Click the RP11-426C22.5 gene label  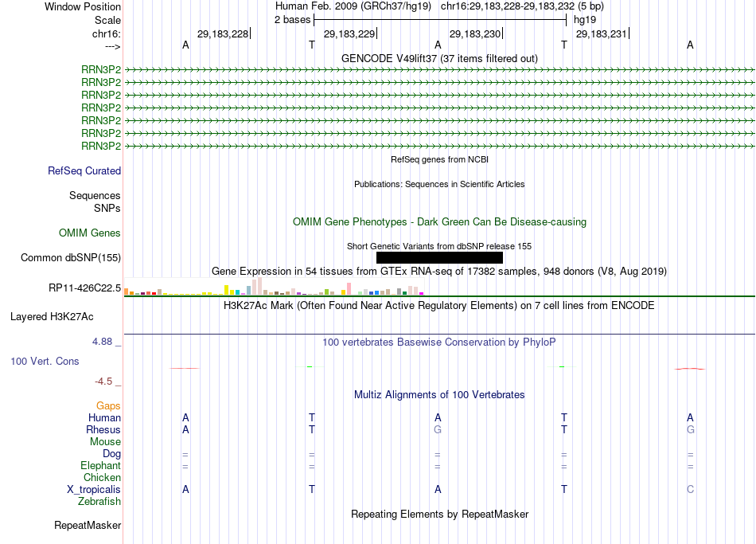[84, 288]
